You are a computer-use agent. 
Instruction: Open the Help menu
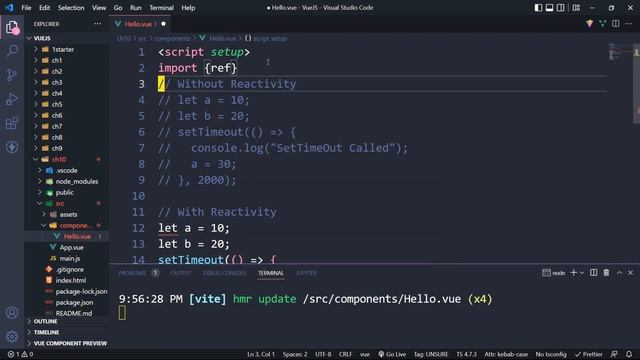tap(188, 8)
